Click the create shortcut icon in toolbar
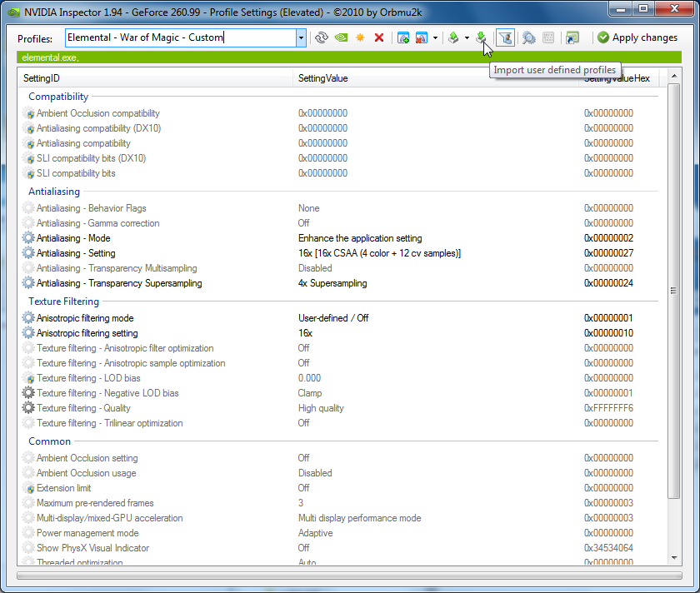 tap(572, 37)
